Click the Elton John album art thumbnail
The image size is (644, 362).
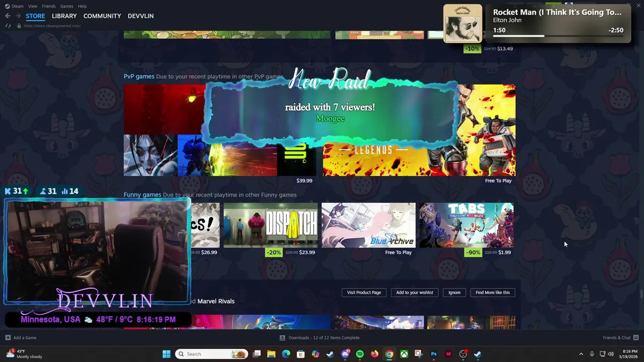point(463,24)
